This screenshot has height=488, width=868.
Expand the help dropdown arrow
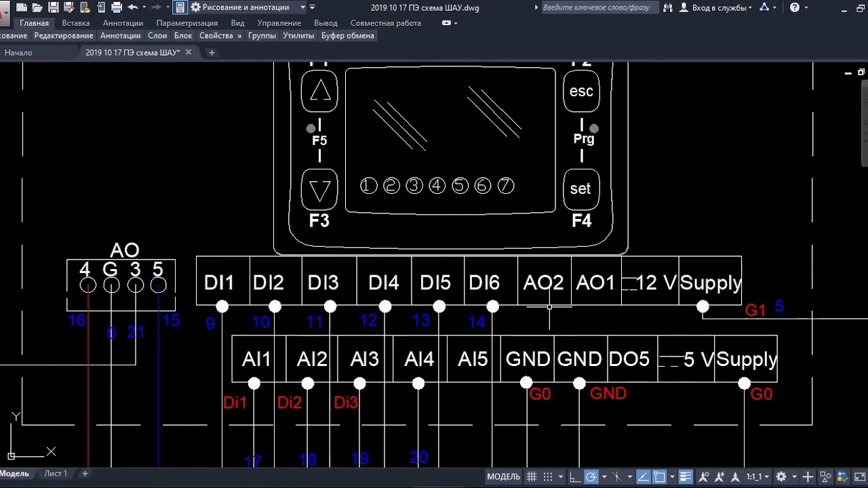pos(808,7)
